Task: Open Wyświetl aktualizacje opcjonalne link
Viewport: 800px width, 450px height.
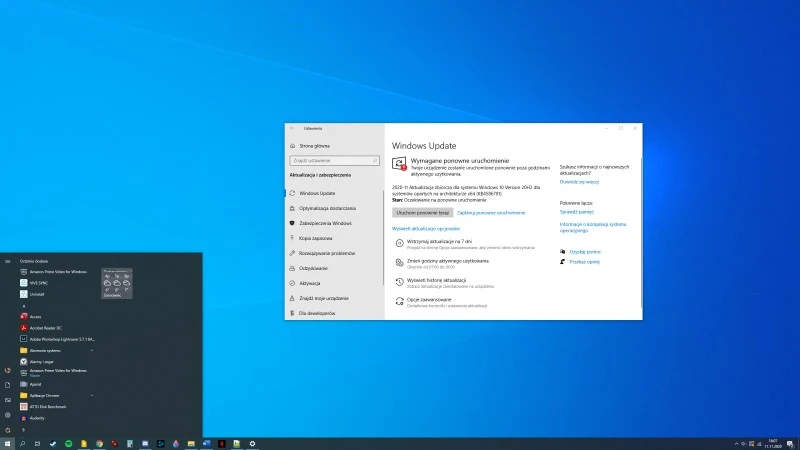Action: (426, 229)
